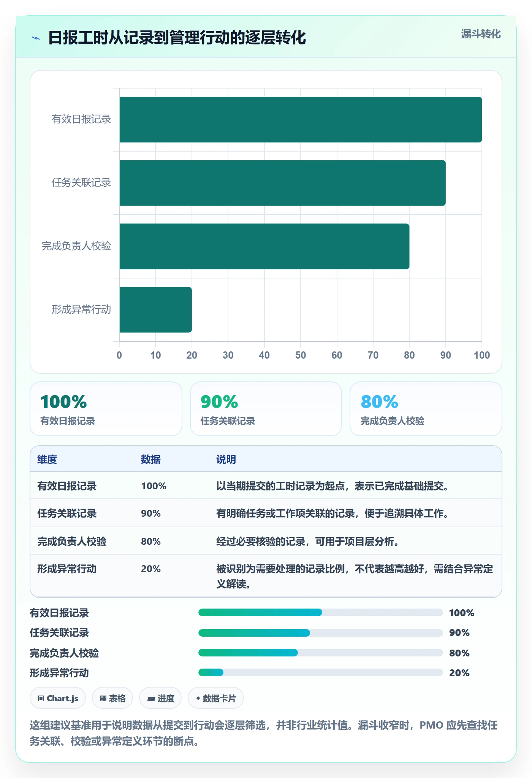Click the 表格 chip

point(112,698)
